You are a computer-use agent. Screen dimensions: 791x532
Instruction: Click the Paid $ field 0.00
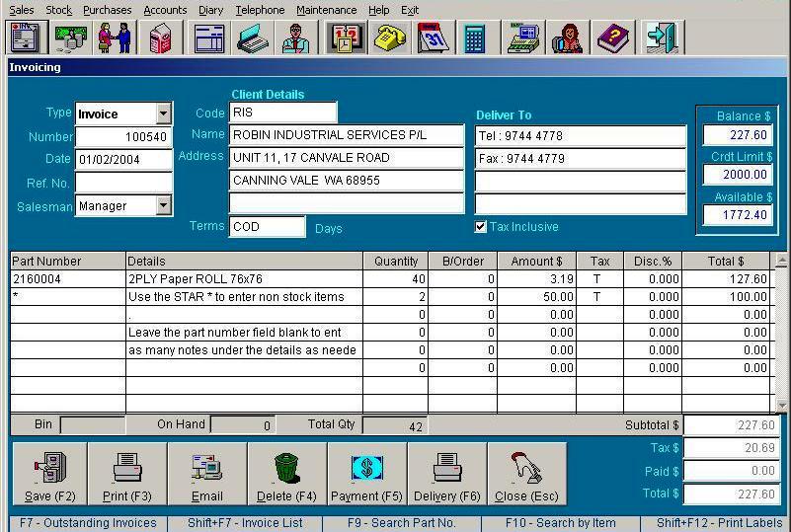[731, 471]
